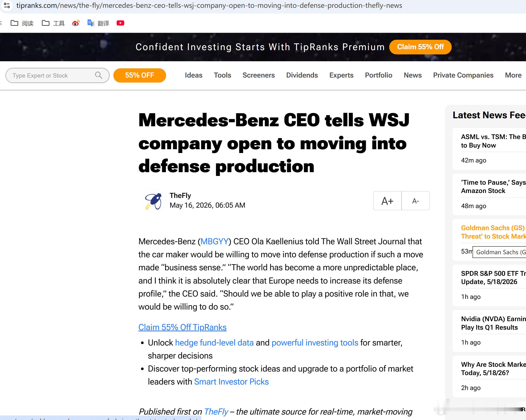Click the search magnifier icon
526x420 pixels.
[99, 75]
